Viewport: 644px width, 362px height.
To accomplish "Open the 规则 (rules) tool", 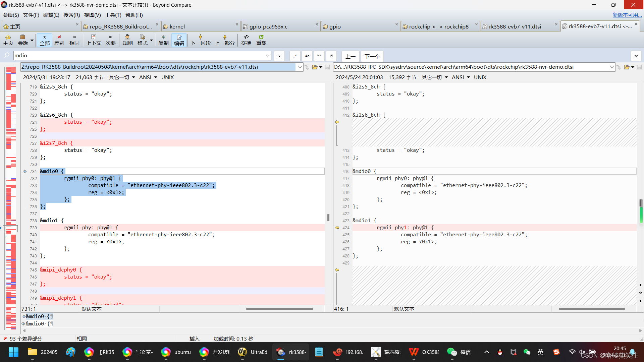I will click(x=127, y=40).
